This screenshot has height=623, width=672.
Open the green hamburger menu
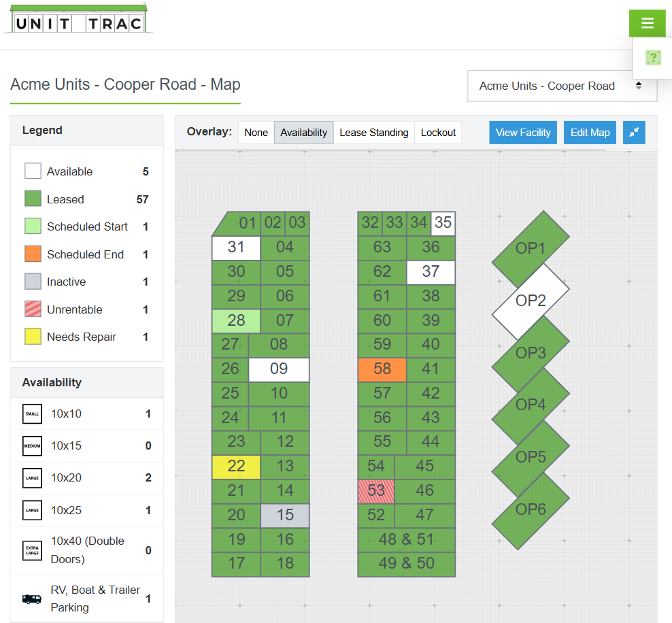click(647, 24)
